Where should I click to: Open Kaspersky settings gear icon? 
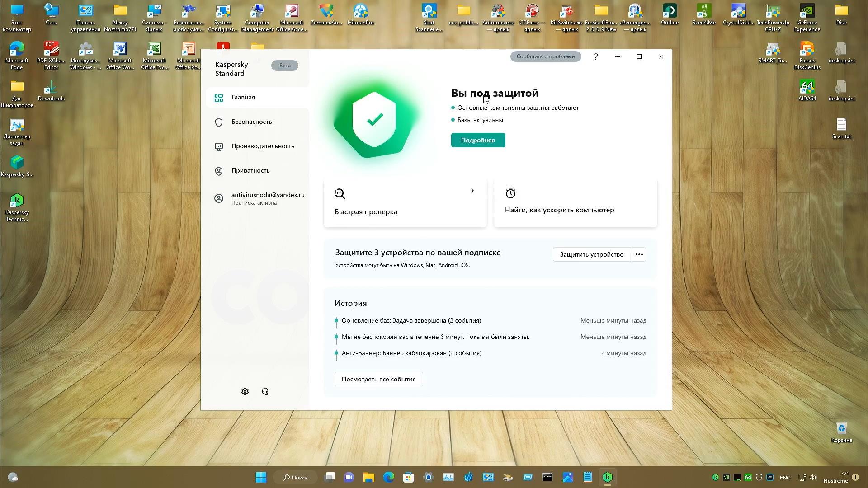245,391
